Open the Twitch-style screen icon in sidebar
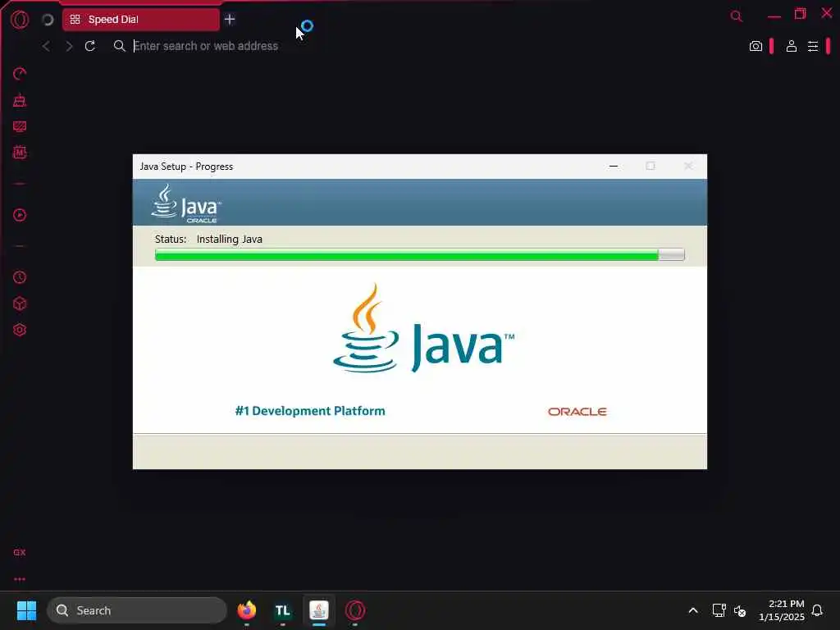Screen dimensions: 840x630 click(x=20, y=126)
